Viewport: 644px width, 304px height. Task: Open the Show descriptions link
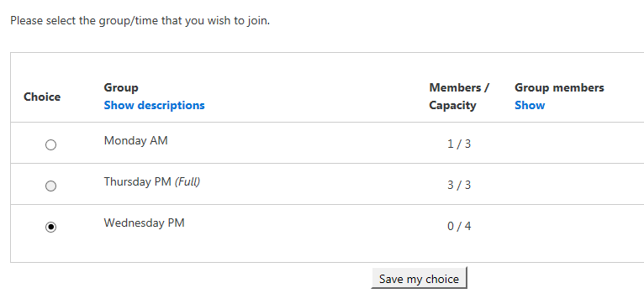[x=154, y=106]
